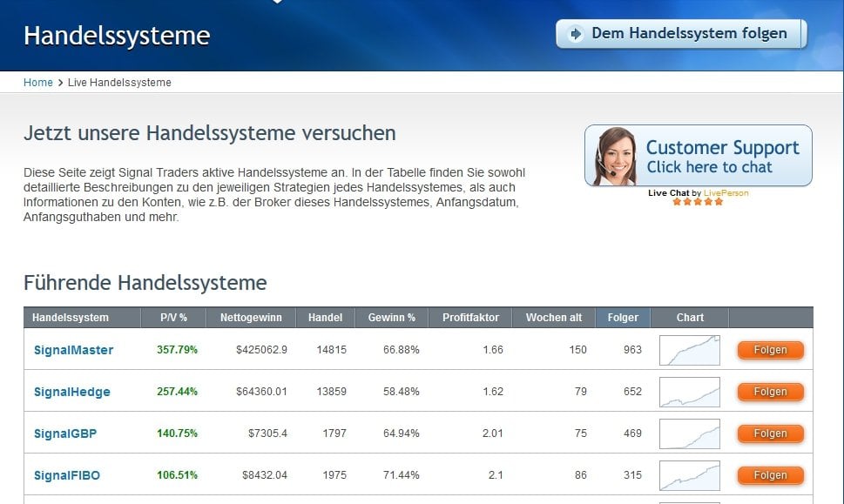
Task: Click the LivePerson link under chat banner
Action: [x=726, y=192]
